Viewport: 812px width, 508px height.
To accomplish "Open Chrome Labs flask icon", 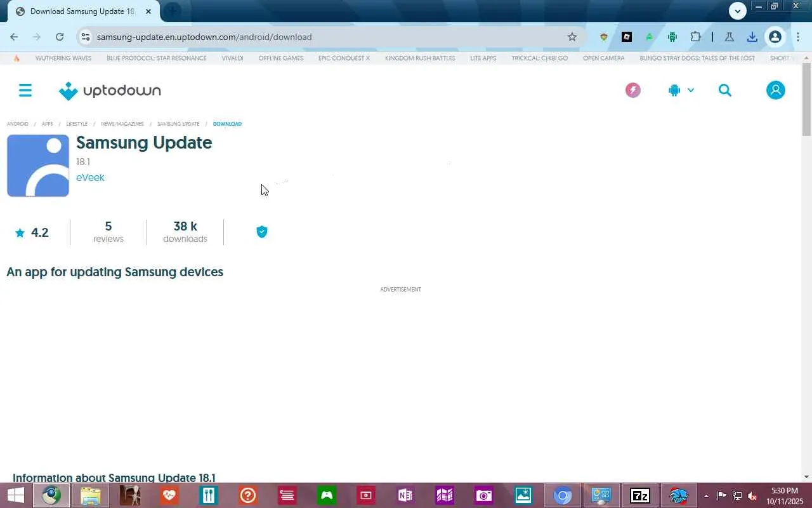I will 730,37.
